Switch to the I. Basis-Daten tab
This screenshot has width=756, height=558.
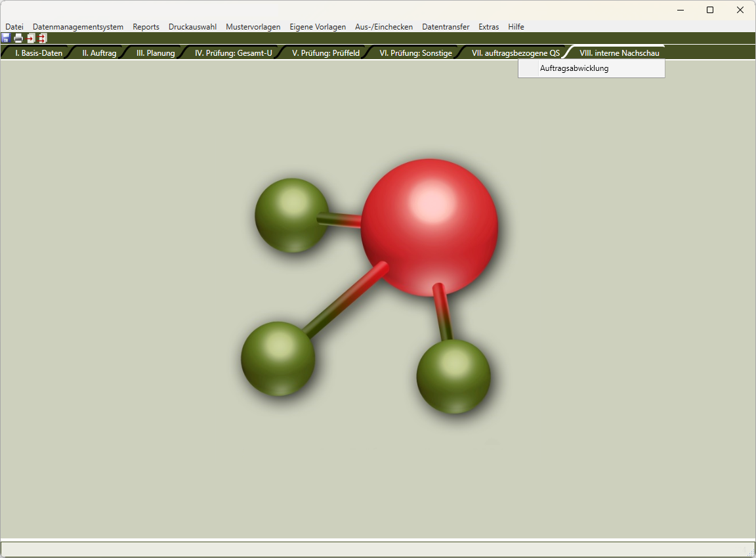click(39, 53)
